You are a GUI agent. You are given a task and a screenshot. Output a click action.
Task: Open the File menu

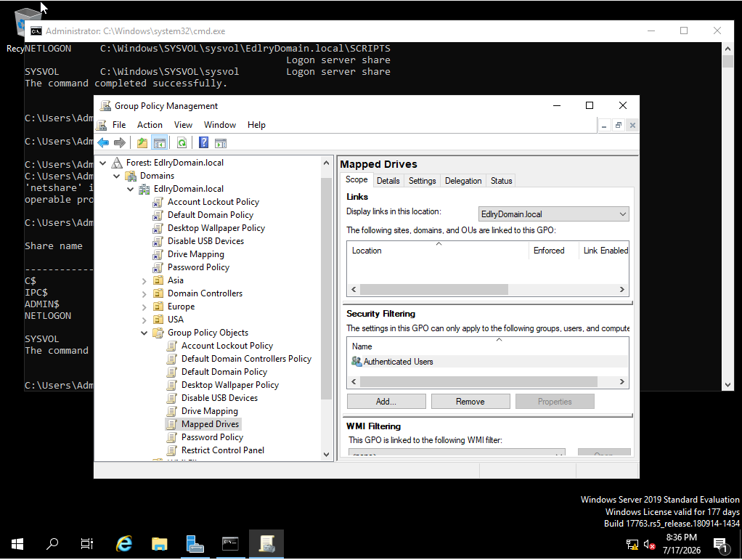(x=119, y=125)
